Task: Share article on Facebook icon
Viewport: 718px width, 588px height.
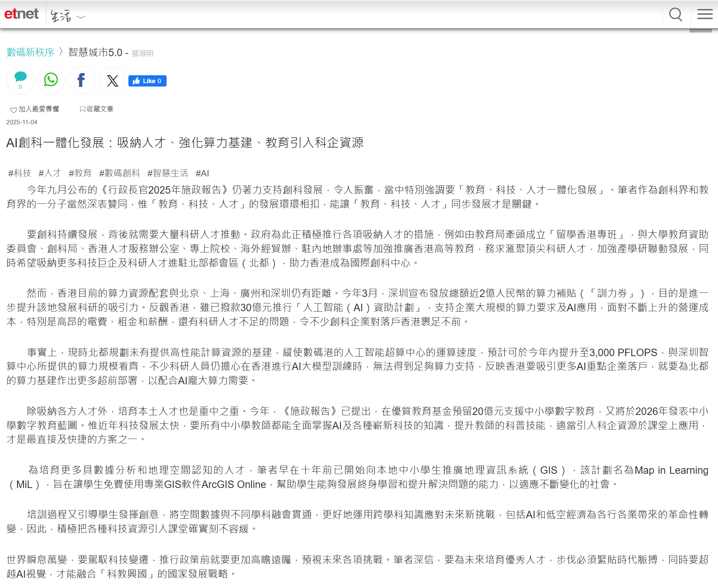Action: pyautogui.click(x=81, y=80)
